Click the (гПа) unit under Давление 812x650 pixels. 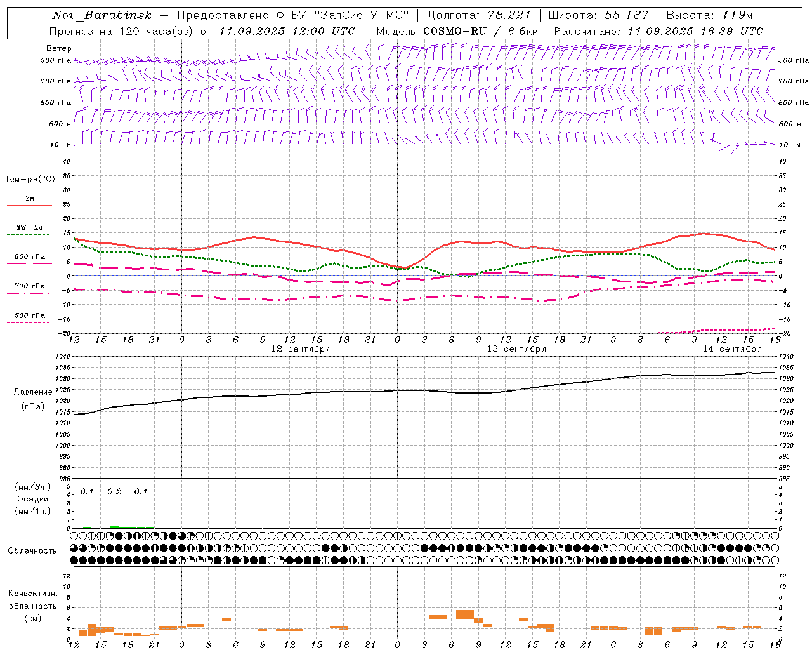click(33, 407)
